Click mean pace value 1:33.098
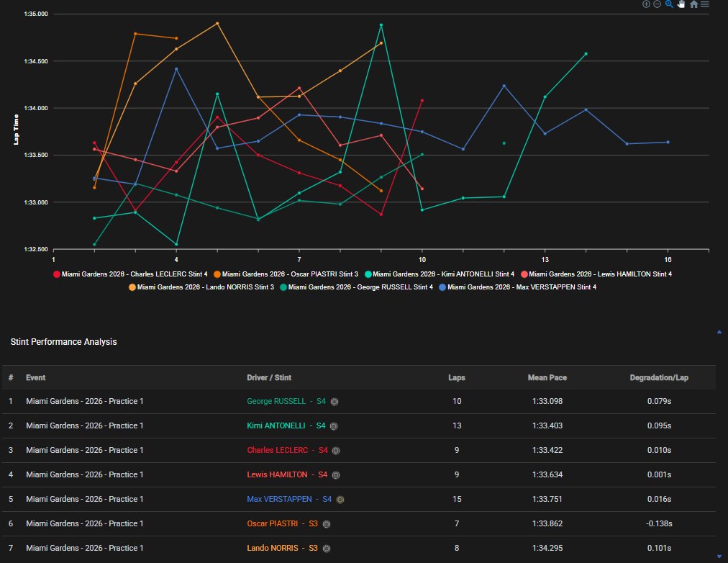This screenshot has width=728, height=563. pos(547,401)
